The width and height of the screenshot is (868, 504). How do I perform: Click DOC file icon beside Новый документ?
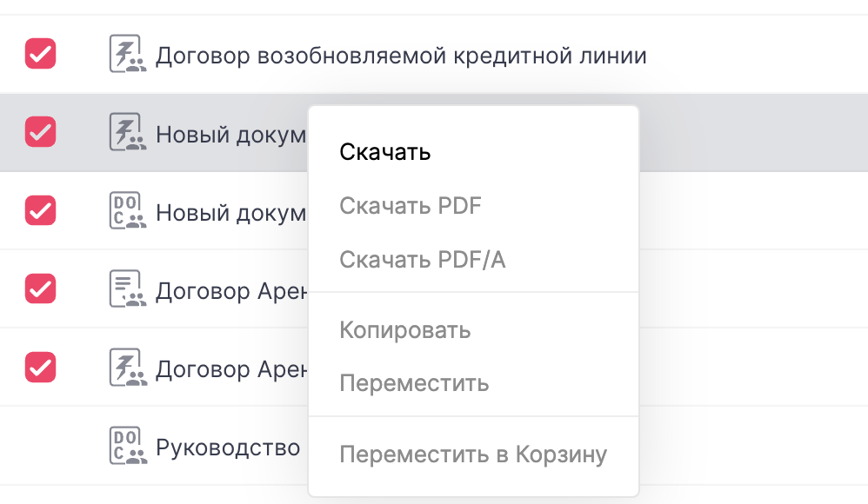(x=127, y=210)
